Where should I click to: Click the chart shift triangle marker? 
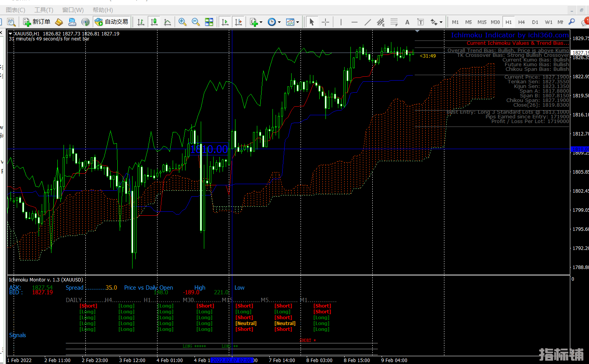pos(417,31)
